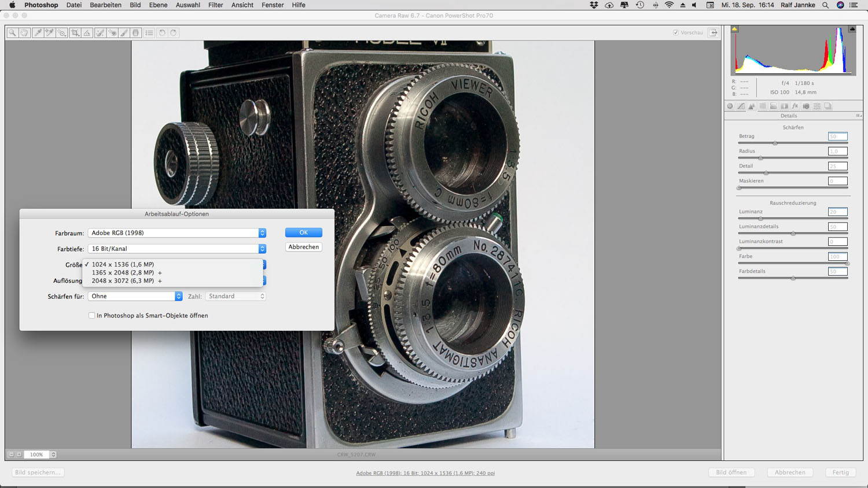The height and width of the screenshot is (488, 868).
Task: Enable 'In Photoshop als Smart-Objekte öffnen' checkbox
Action: click(91, 316)
